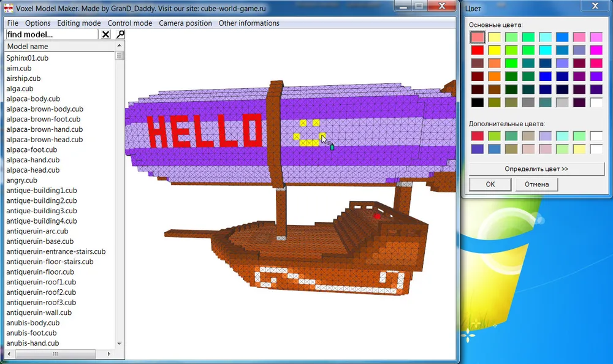Expand the Camera position menu

tap(185, 23)
